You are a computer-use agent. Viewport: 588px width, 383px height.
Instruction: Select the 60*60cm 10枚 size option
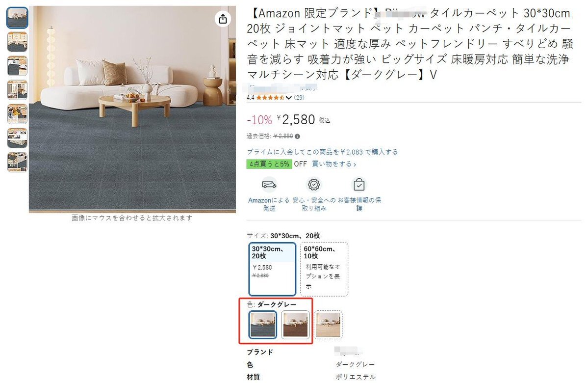324,269
